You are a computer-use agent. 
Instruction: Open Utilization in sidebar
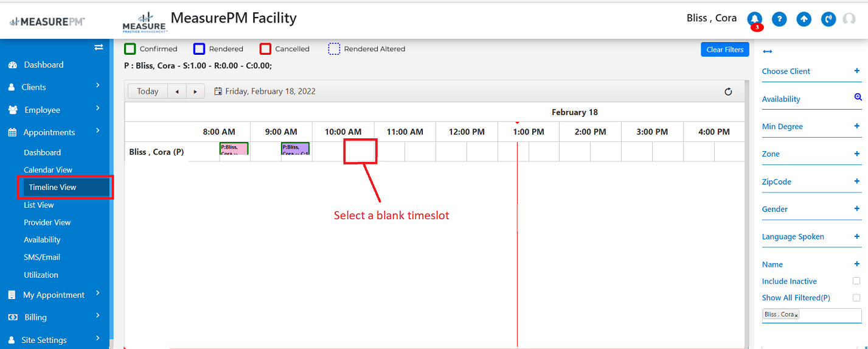pos(41,275)
